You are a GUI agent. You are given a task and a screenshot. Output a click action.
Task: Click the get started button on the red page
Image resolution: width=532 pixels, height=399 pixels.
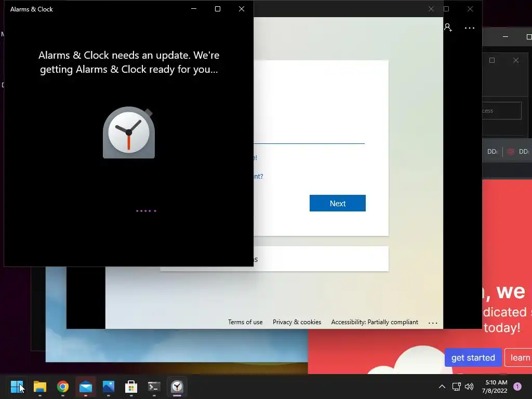[x=473, y=357]
